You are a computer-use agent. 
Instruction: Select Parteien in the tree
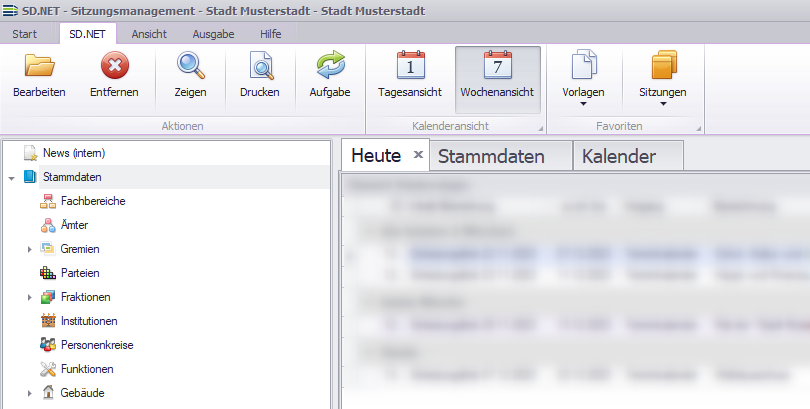(x=81, y=273)
